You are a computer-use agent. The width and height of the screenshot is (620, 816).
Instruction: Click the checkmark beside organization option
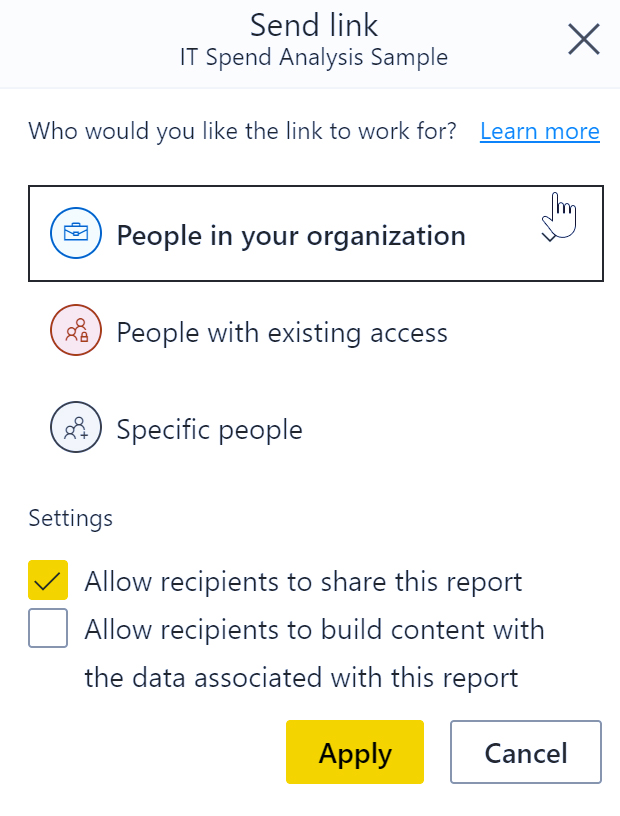550,236
